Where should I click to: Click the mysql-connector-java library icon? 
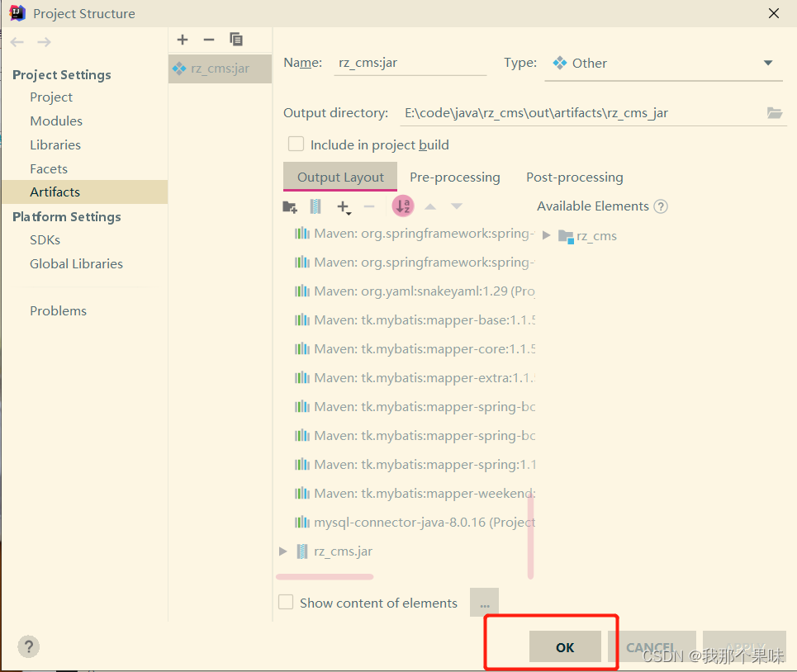302,522
